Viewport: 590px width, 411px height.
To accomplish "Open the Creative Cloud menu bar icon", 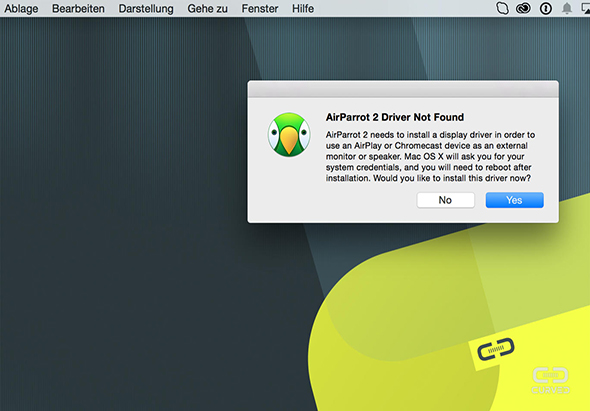I will click(523, 8).
